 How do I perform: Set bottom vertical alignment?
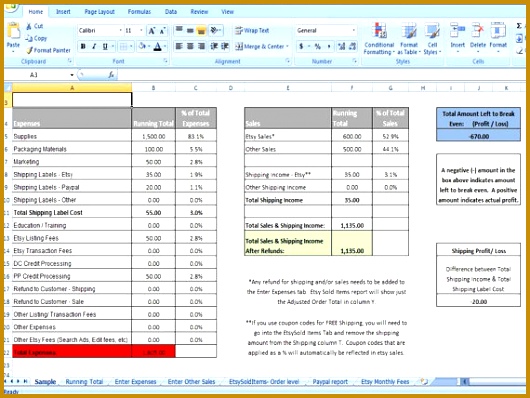pos(201,30)
